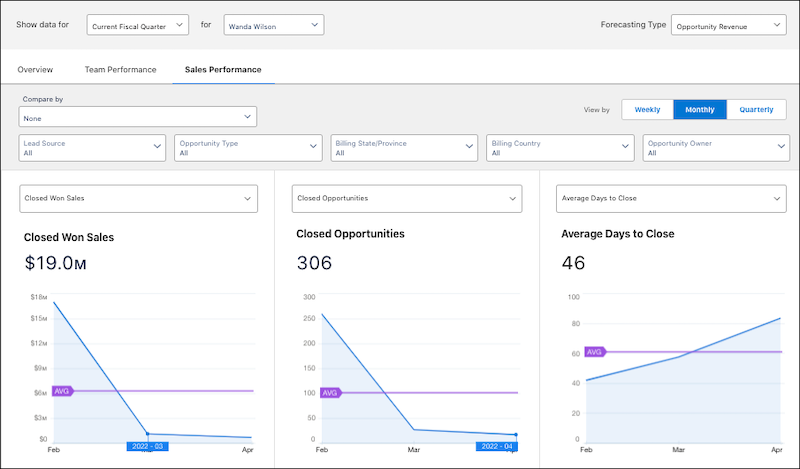Expand the Opportunity Type filter

[248, 148]
